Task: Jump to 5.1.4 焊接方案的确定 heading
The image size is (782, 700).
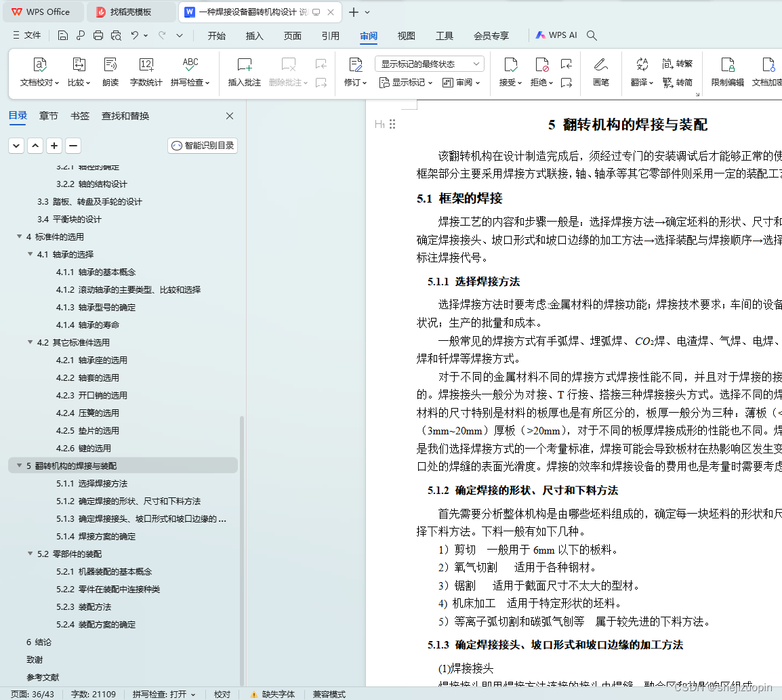Action: coord(96,537)
